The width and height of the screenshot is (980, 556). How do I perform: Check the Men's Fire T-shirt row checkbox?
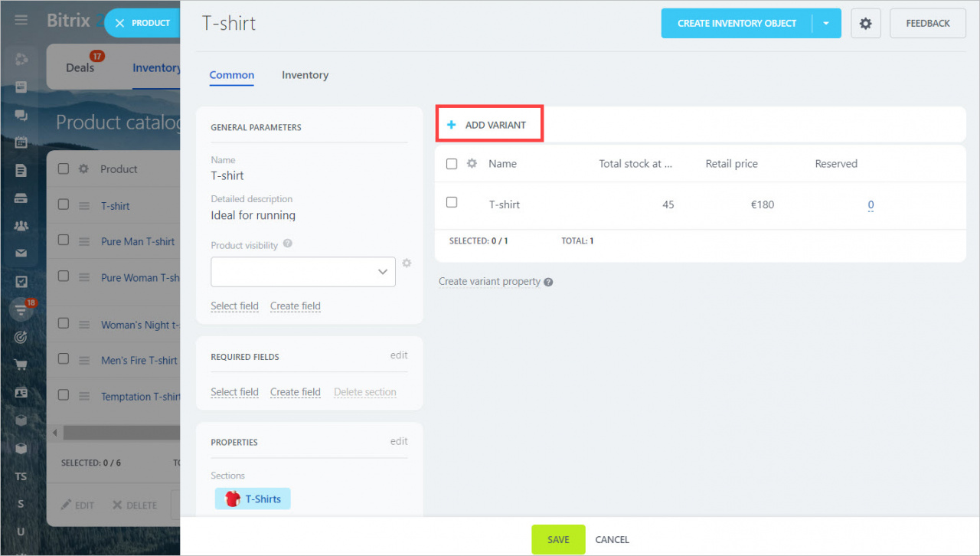pos(64,358)
